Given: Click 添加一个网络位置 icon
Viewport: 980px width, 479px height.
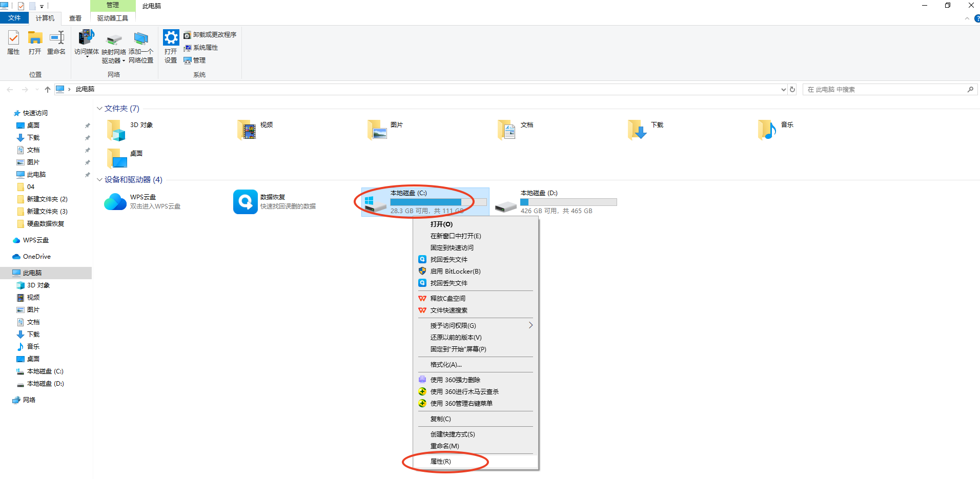Looking at the screenshot, I should point(141,38).
